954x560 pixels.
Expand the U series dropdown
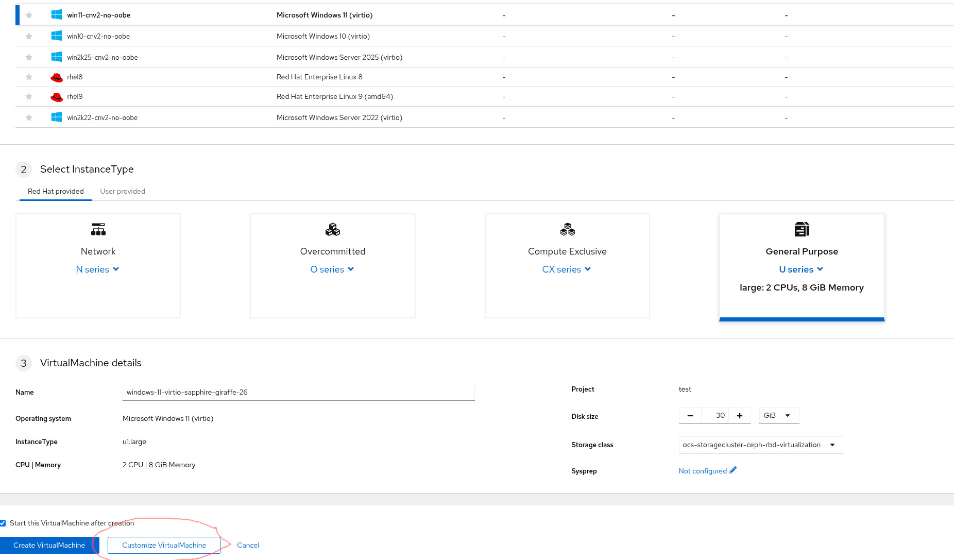[802, 269]
